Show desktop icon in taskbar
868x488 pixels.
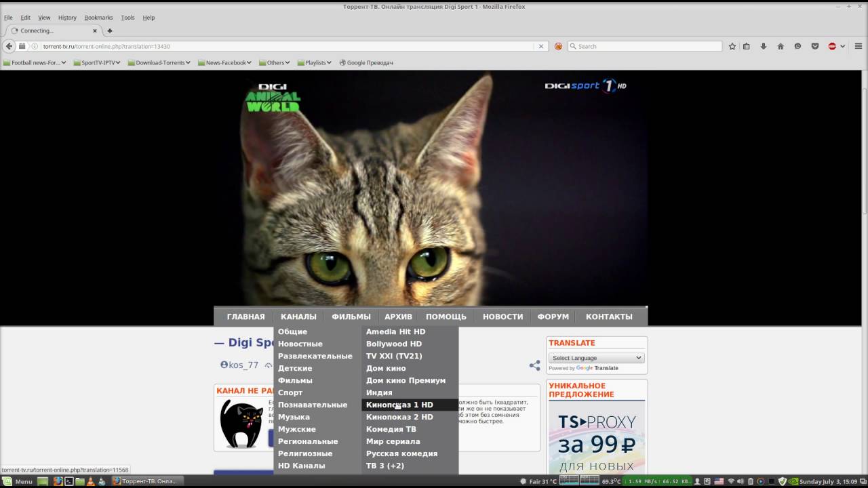coord(43,481)
